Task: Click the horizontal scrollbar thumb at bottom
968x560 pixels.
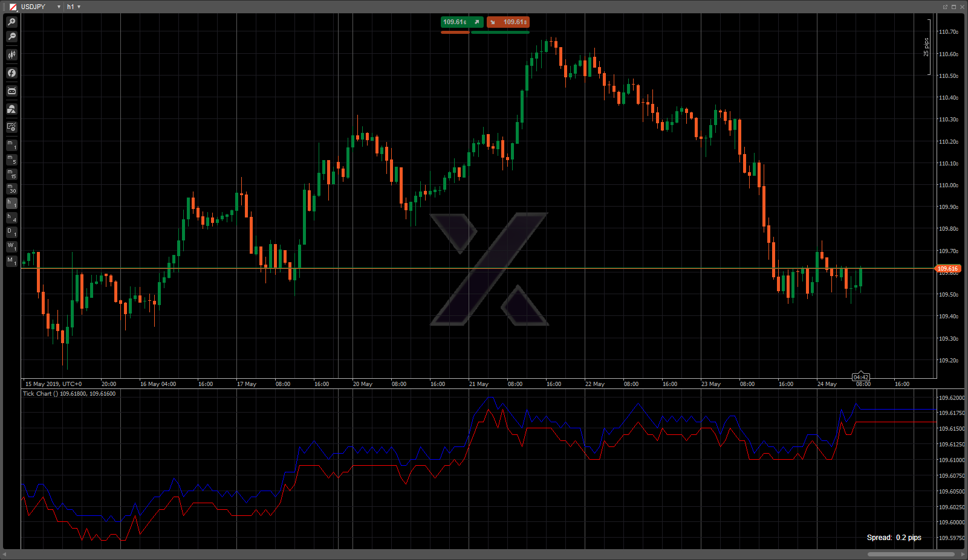Action: pyautogui.click(x=910, y=554)
